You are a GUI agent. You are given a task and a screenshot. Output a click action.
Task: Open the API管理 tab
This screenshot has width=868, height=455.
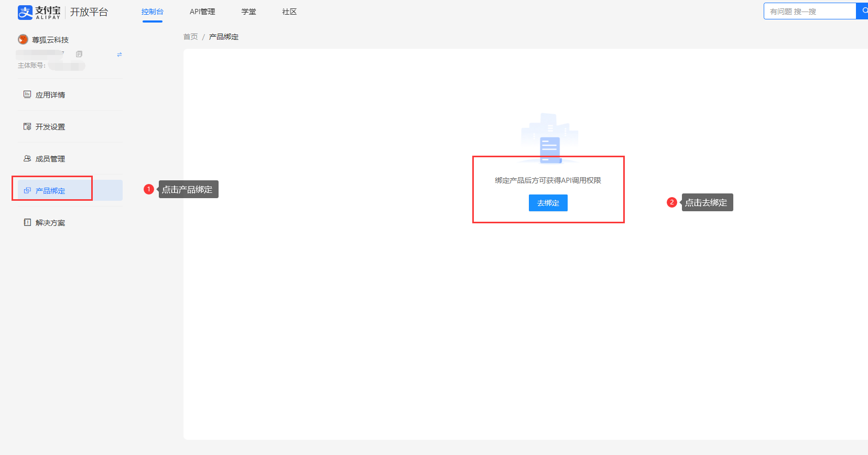click(202, 12)
